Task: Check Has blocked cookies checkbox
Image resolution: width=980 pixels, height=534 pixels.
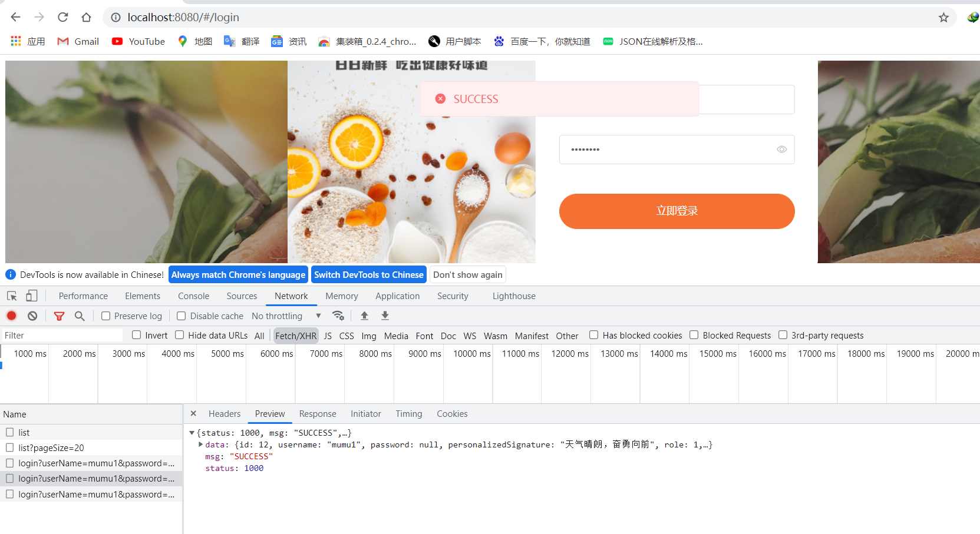Action: [x=594, y=335]
